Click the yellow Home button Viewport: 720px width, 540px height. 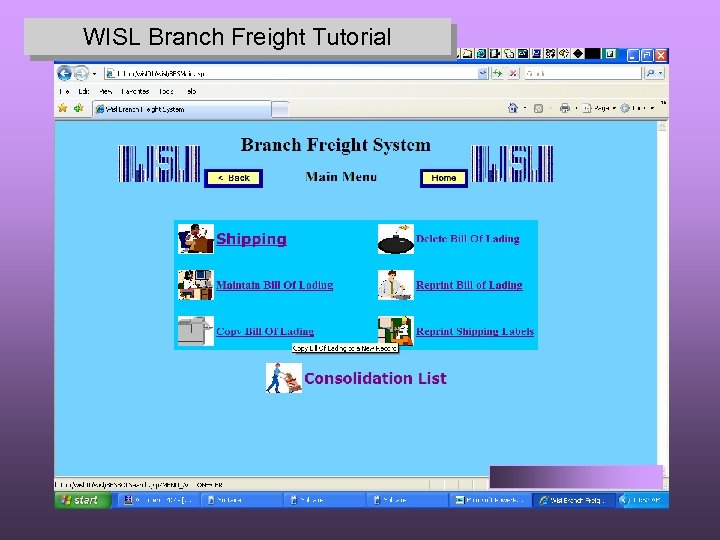pos(444,178)
